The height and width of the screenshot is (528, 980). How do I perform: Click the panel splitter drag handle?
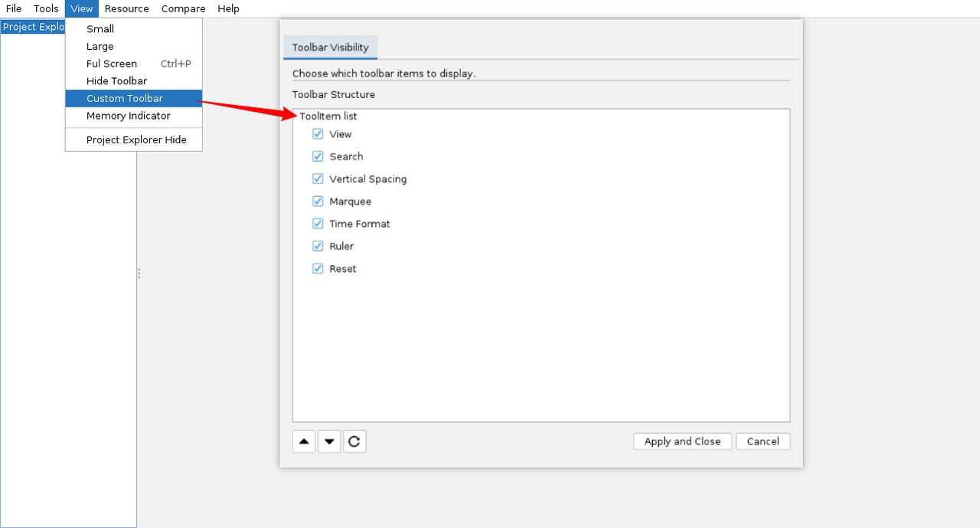(x=139, y=274)
